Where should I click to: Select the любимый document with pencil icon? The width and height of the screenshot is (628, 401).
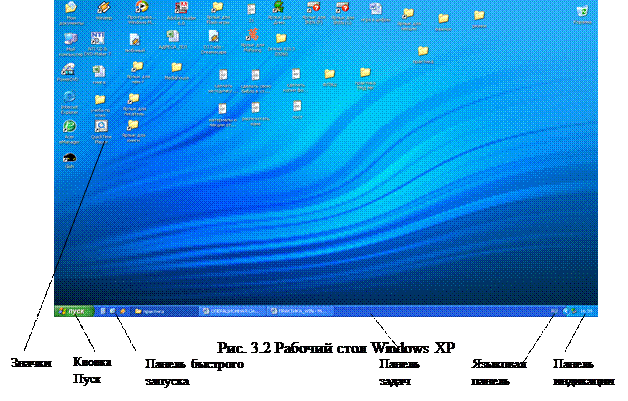135,43
